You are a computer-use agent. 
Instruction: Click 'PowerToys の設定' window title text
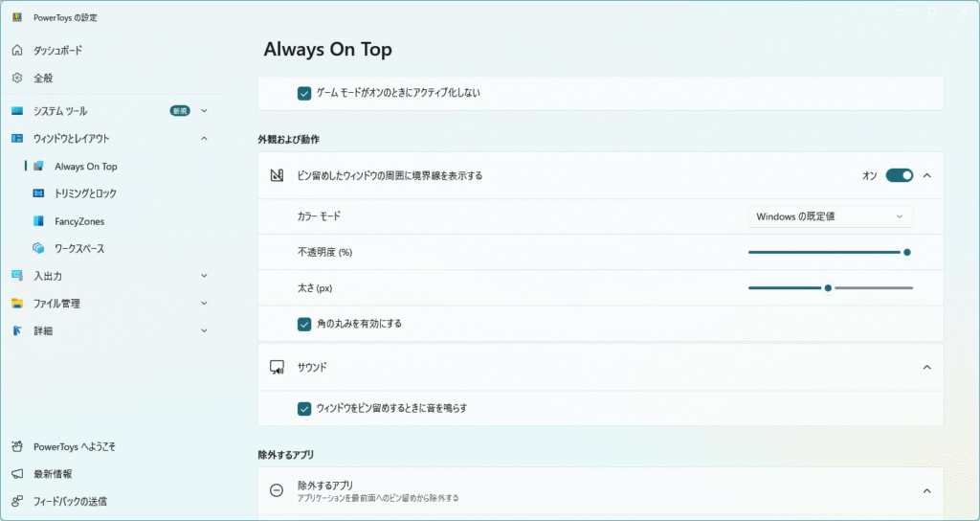click(66, 17)
